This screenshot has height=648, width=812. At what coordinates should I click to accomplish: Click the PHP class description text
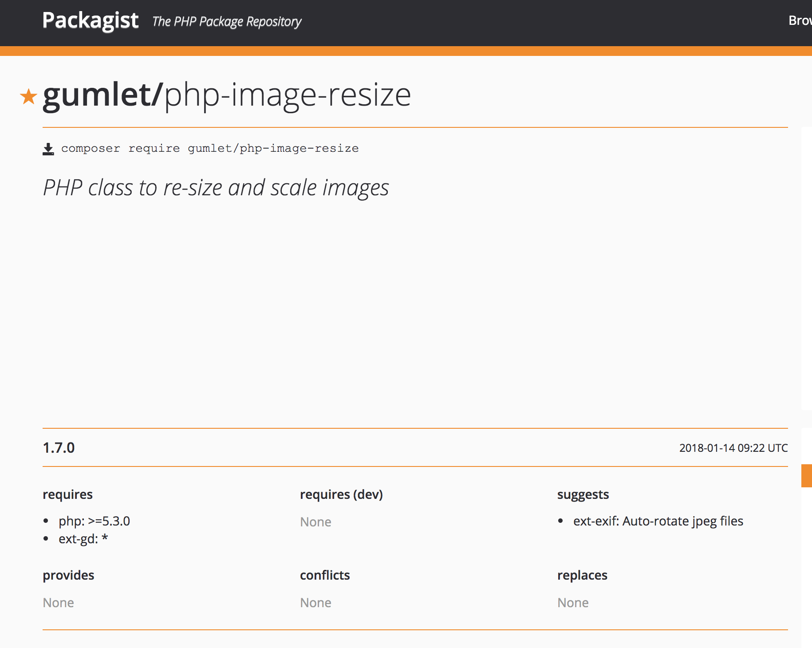pyautogui.click(x=215, y=187)
